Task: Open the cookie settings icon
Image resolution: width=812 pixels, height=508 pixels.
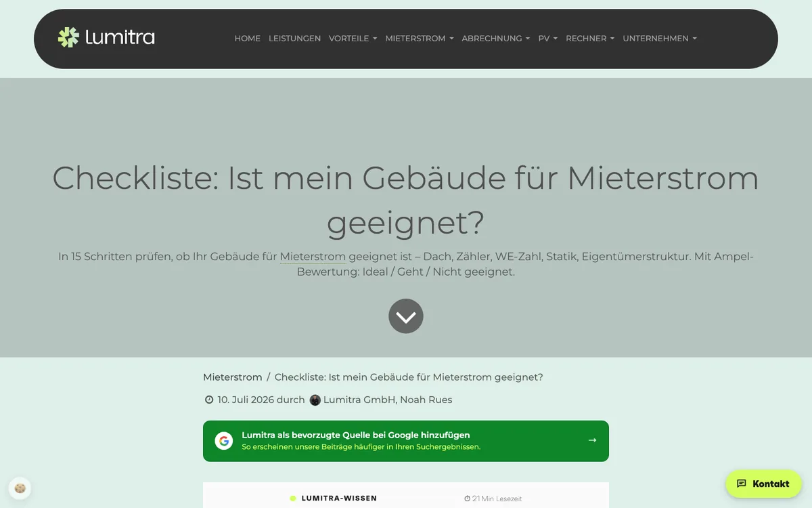Action: [x=20, y=488]
